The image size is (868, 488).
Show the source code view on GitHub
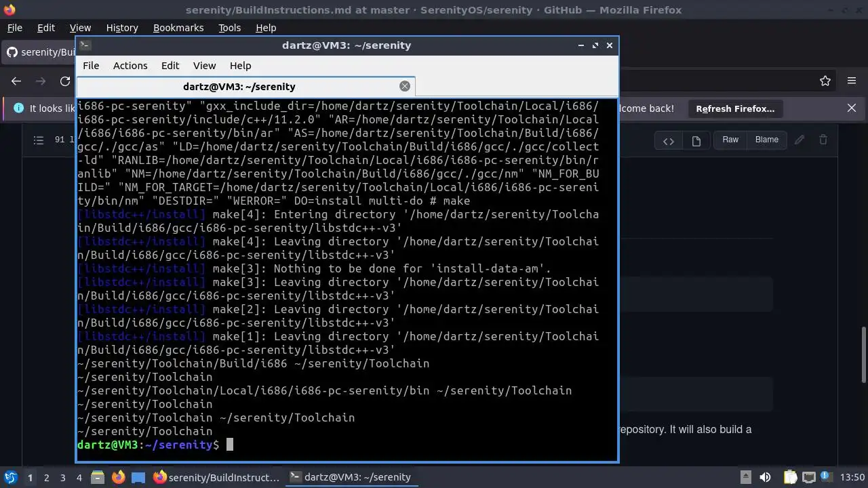[x=669, y=140]
